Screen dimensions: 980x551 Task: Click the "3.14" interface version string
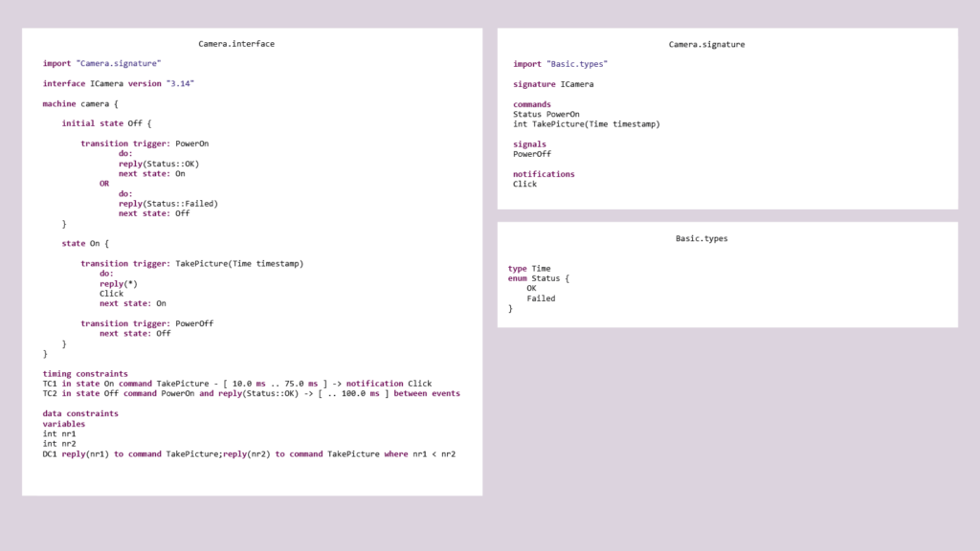click(x=181, y=83)
